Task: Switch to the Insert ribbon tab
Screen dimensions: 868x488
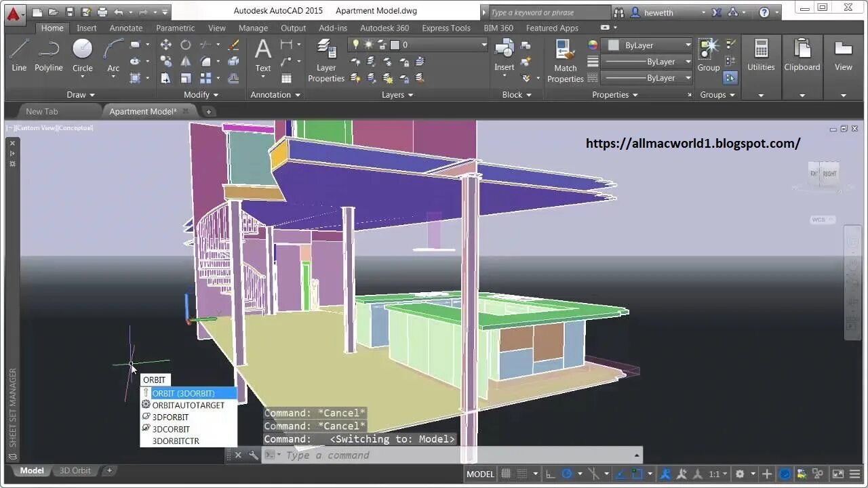Action: coord(87,28)
